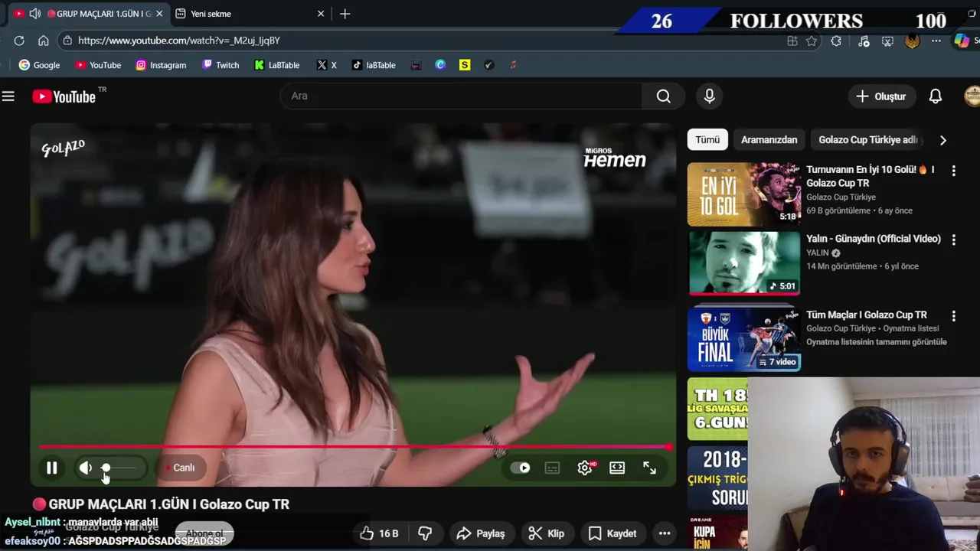Open the Instagram bookmark

pyautogui.click(x=161, y=65)
